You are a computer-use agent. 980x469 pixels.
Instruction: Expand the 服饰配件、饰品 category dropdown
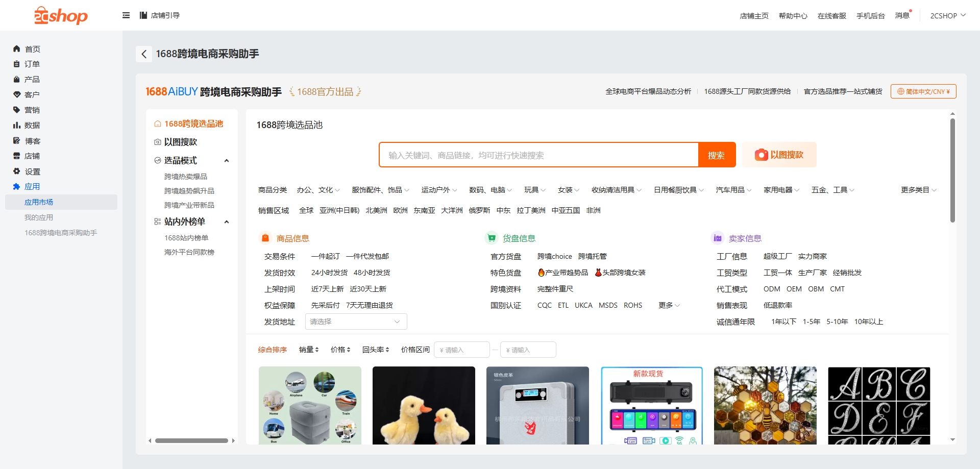[381, 190]
